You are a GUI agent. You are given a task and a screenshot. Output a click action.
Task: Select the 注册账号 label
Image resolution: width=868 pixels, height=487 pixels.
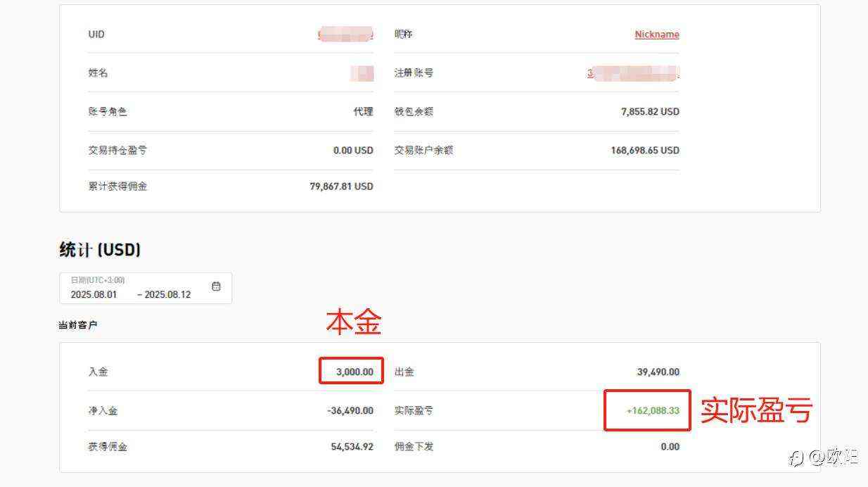(414, 73)
